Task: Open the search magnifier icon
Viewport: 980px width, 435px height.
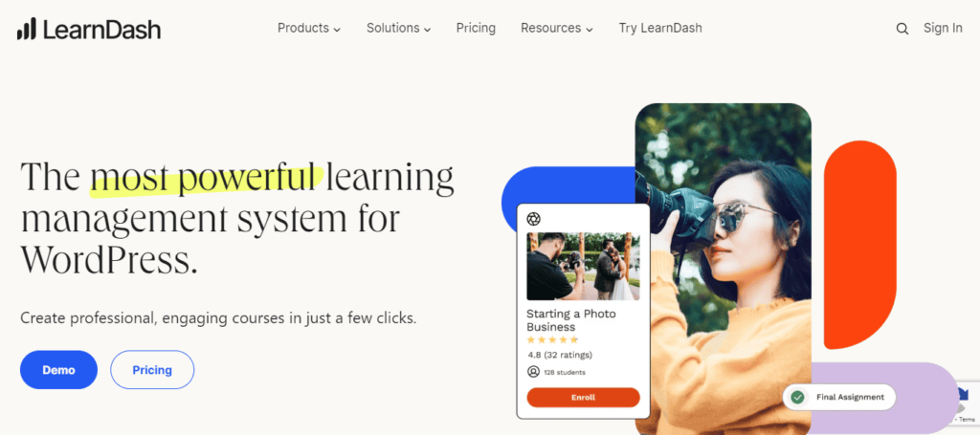Action: coord(902,29)
